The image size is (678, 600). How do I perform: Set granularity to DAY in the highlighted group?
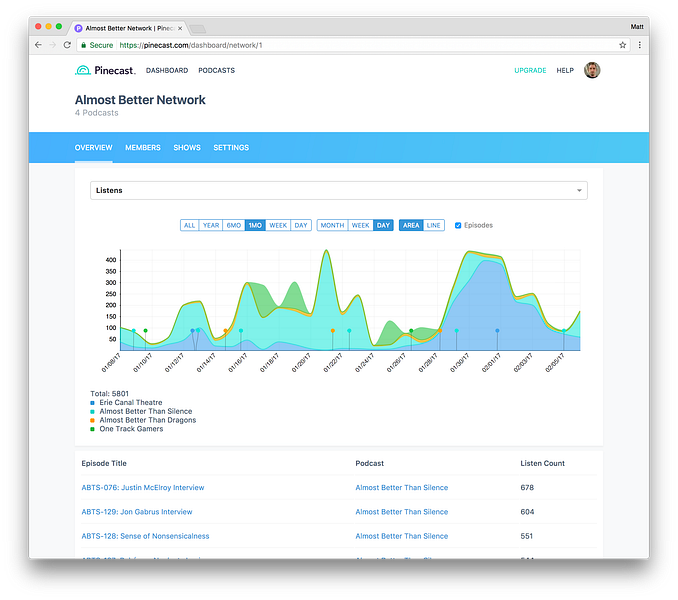tap(383, 225)
